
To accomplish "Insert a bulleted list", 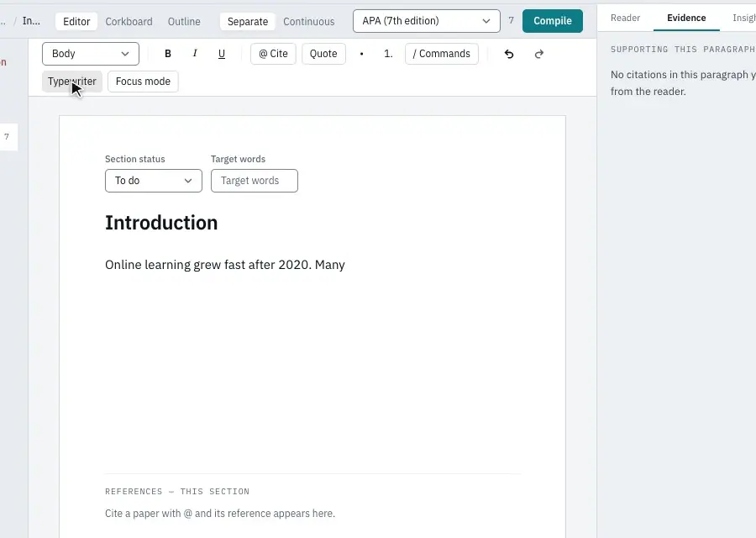I will (x=361, y=54).
